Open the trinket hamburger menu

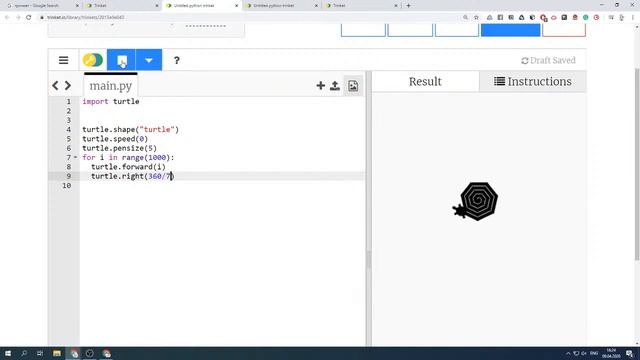click(x=63, y=60)
